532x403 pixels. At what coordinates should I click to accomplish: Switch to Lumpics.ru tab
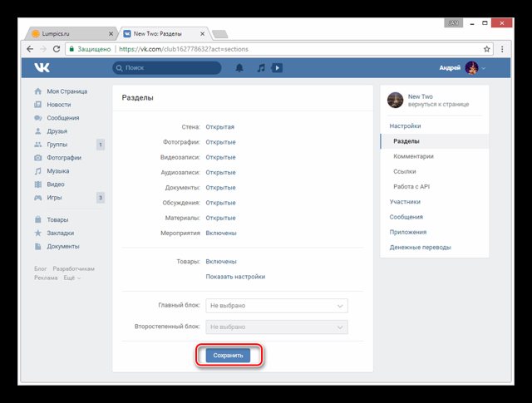(x=71, y=34)
